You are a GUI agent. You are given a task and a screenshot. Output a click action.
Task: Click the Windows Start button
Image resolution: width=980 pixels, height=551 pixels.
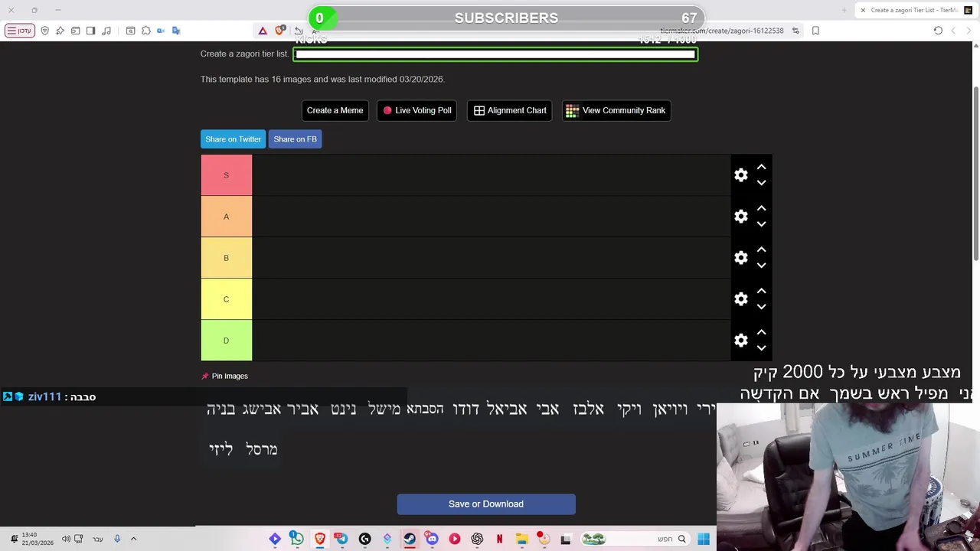704,539
